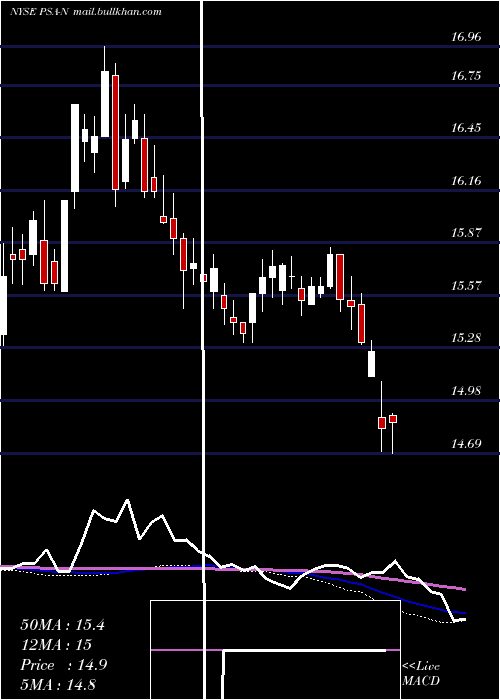Click the <<Live MACD label
Screen dimensions: 500x700
pyautogui.click(x=421, y=674)
